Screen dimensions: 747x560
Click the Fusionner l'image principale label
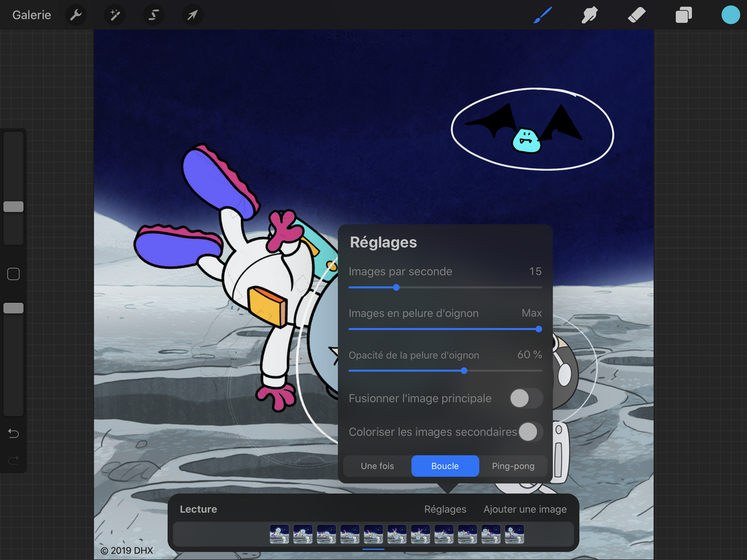[x=420, y=398]
